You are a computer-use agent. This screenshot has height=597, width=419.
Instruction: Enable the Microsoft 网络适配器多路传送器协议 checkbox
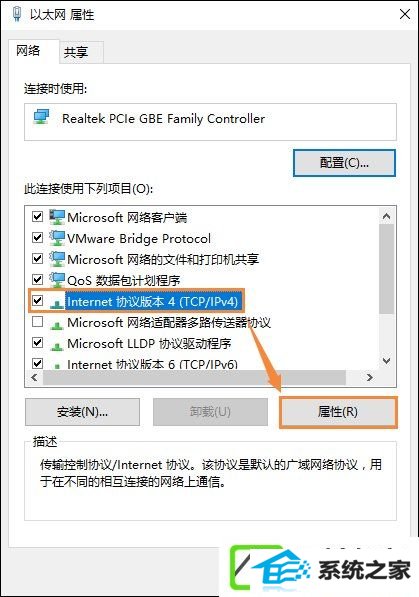(x=37, y=322)
